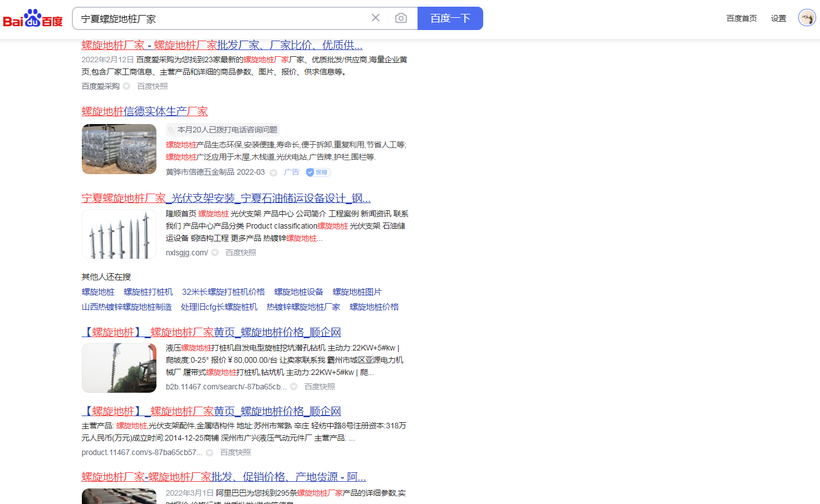Open 百度快照 for nxlsgjg.com result

point(240,253)
